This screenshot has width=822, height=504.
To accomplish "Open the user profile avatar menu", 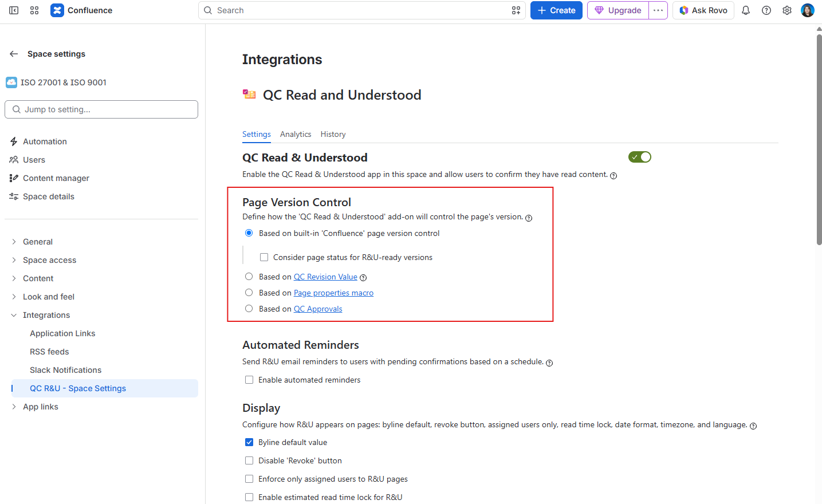I will point(808,10).
